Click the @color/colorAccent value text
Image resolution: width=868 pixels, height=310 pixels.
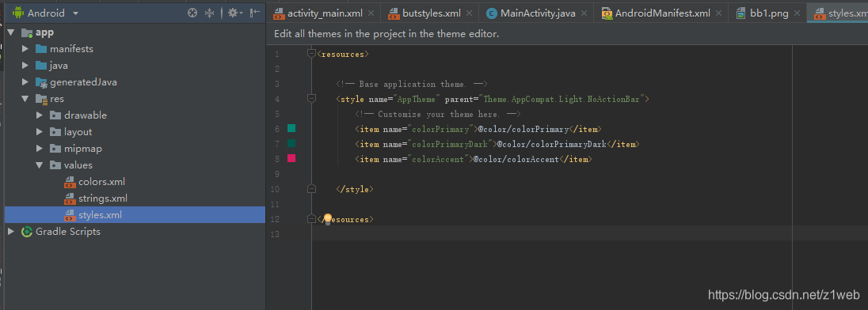(x=516, y=159)
